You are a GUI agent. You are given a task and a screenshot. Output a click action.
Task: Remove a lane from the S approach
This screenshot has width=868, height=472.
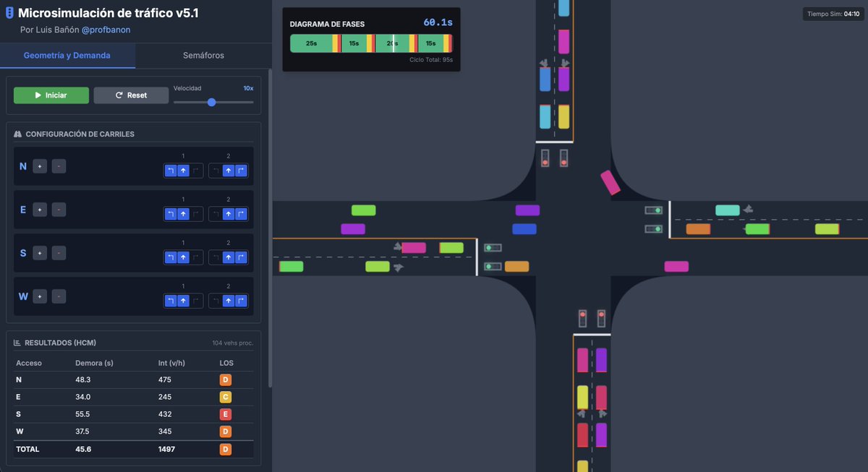point(59,253)
